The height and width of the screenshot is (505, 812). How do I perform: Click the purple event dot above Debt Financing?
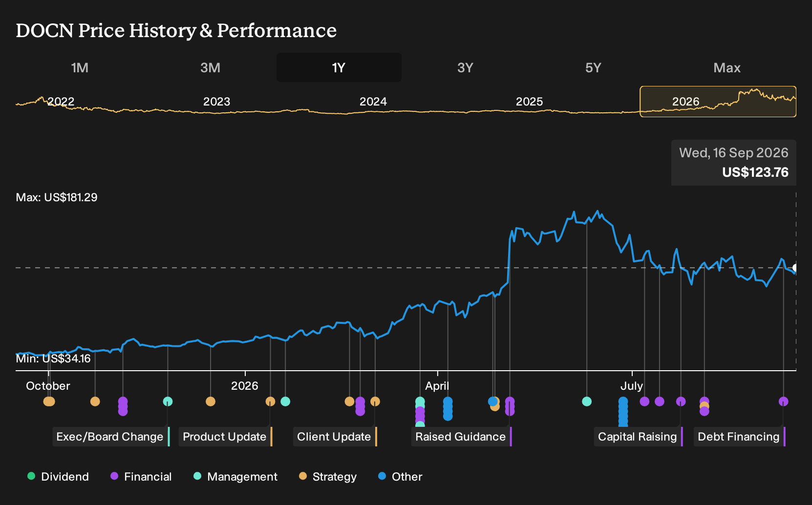(783, 401)
